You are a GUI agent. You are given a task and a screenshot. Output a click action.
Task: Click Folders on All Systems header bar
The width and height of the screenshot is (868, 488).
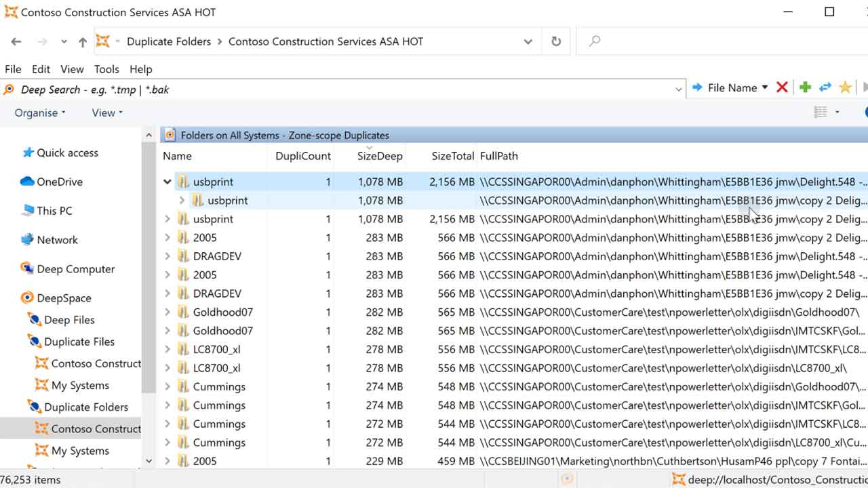click(x=514, y=135)
